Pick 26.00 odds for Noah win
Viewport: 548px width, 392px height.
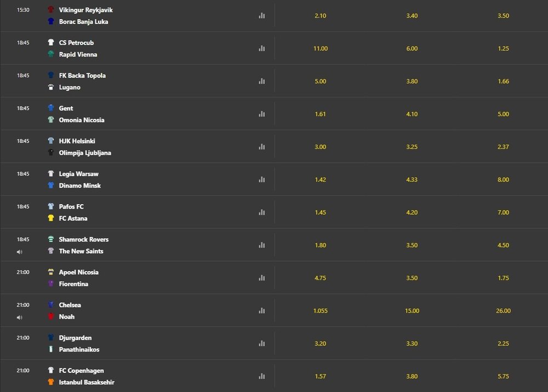pos(503,311)
